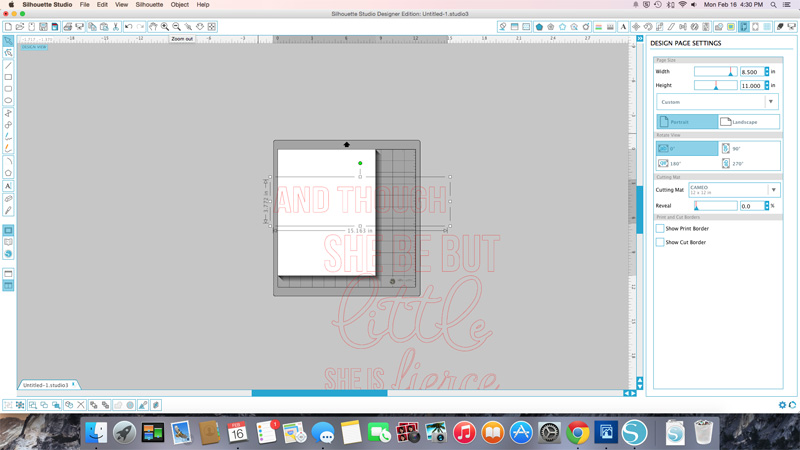Open the Edit menu
This screenshot has height=450, width=800.
[102, 5]
